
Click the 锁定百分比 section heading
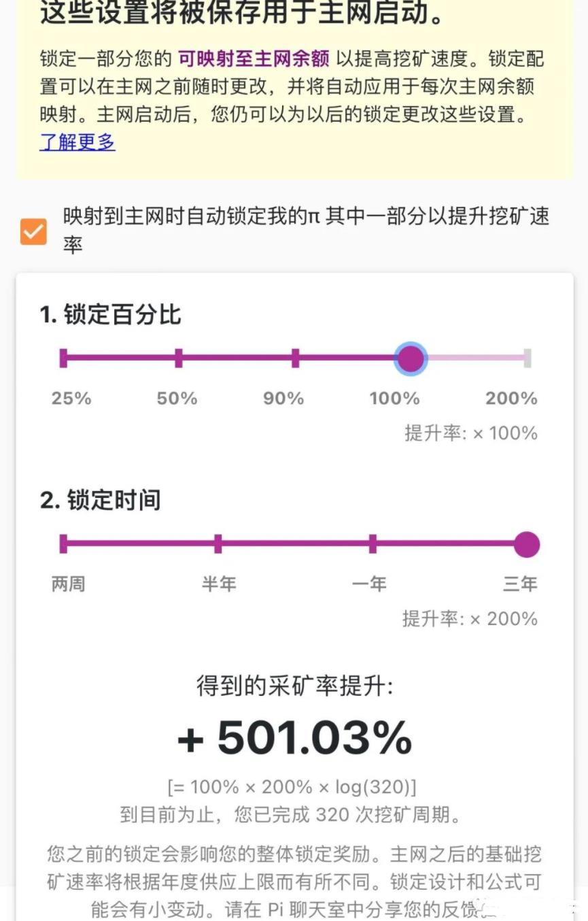click(x=111, y=315)
